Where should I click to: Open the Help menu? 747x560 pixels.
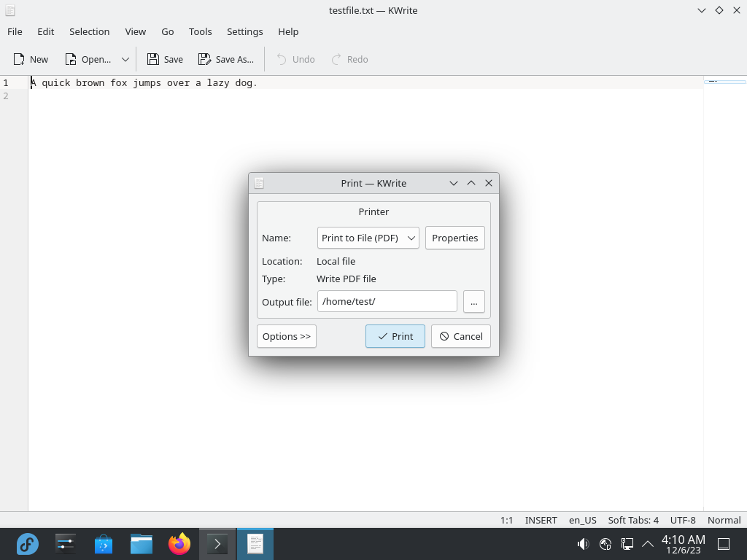(288, 31)
